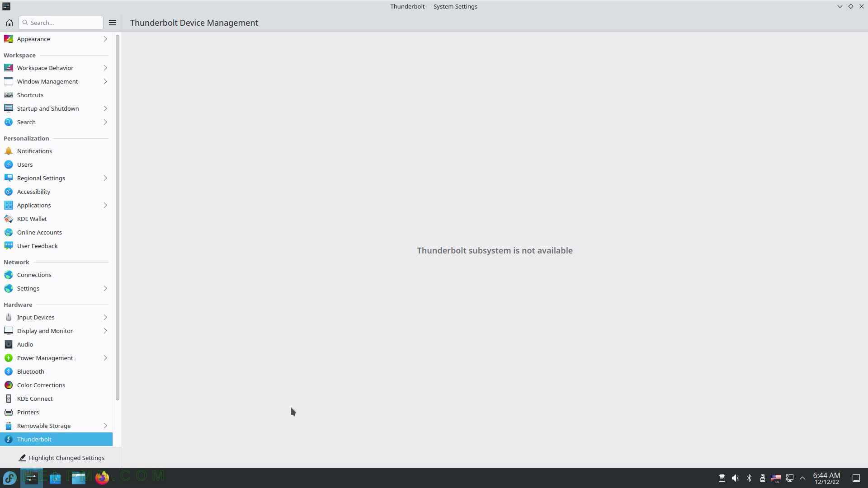Open Regional Settings
Screen dimensions: 868x488
(x=56, y=178)
